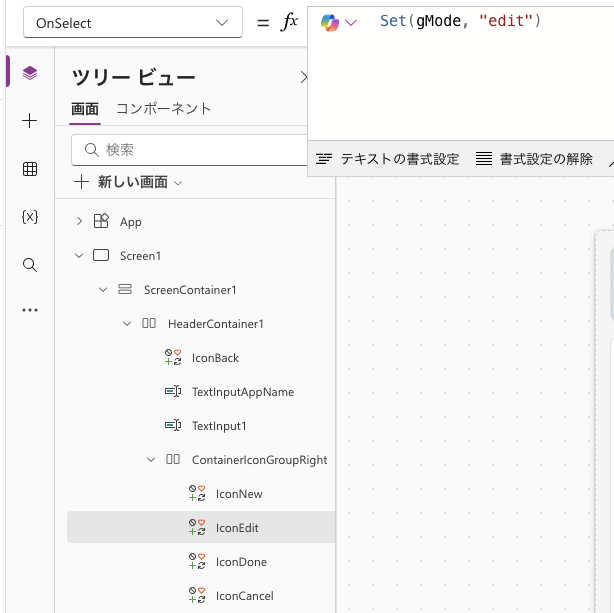The image size is (614, 613).
Task: Collapse the ScreenContainer1 node
Action: click(103, 289)
